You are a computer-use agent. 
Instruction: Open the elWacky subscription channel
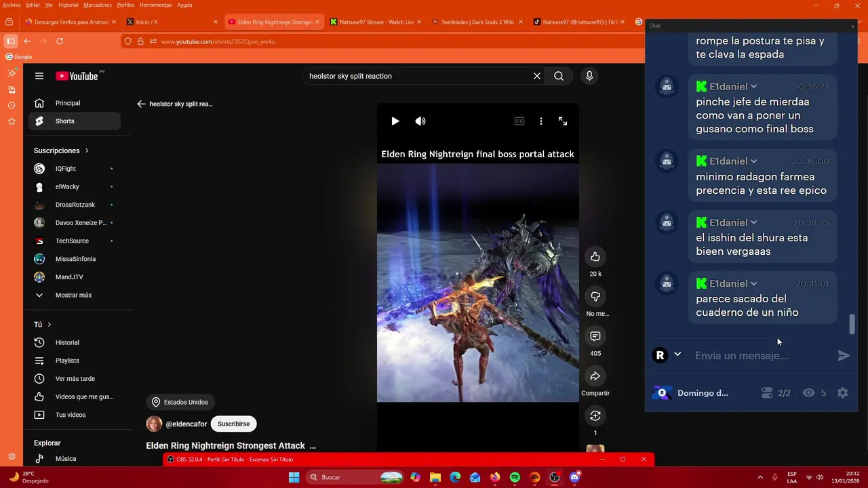(75, 186)
